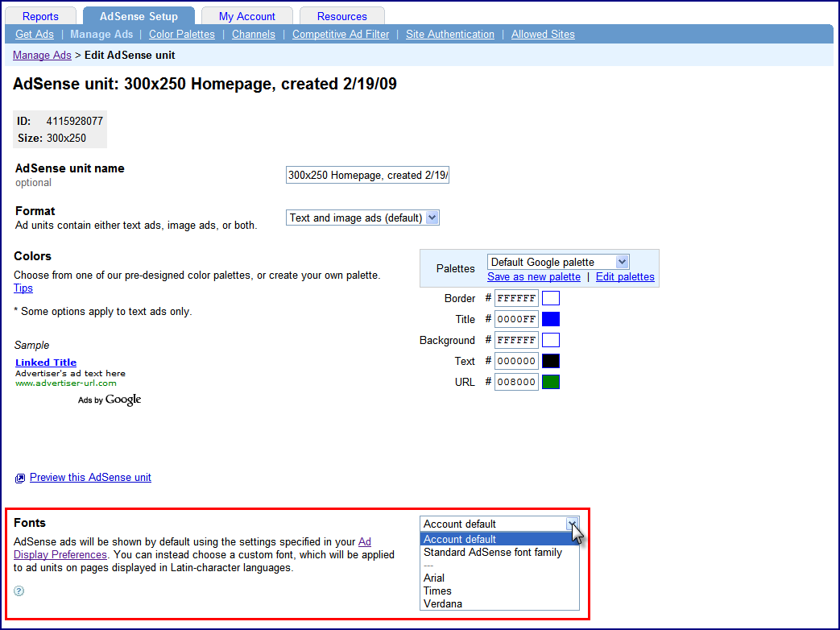This screenshot has height=630, width=840.
Task: Toggle the Fonts dropdown arrow
Action: [x=572, y=524]
